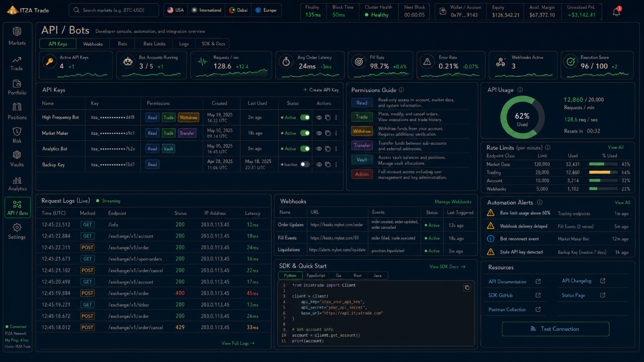Open the notifications bell
The image size is (644, 362).
click(617, 12)
